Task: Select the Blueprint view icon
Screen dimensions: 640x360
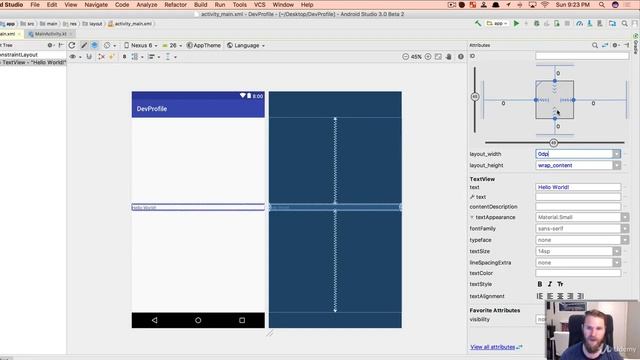Action: click(94, 45)
